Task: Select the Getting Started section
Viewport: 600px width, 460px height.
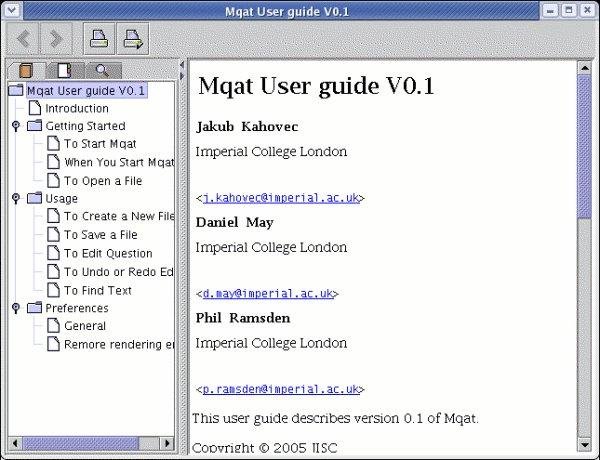Action: pos(85,126)
